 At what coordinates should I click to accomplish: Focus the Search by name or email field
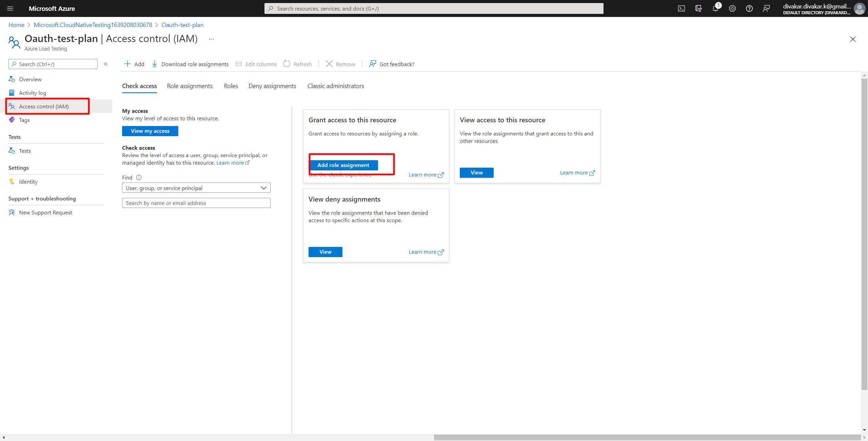[x=196, y=203]
